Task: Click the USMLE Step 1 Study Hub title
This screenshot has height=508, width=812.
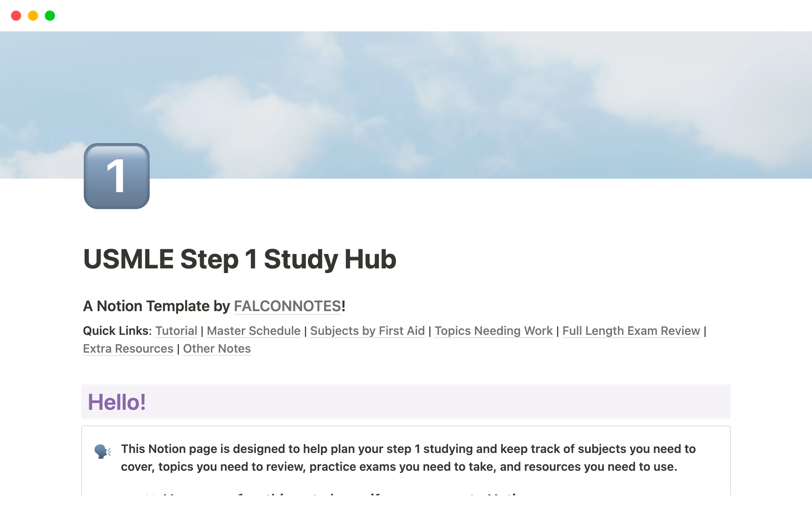Action: pyautogui.click(x=240, y=258)
